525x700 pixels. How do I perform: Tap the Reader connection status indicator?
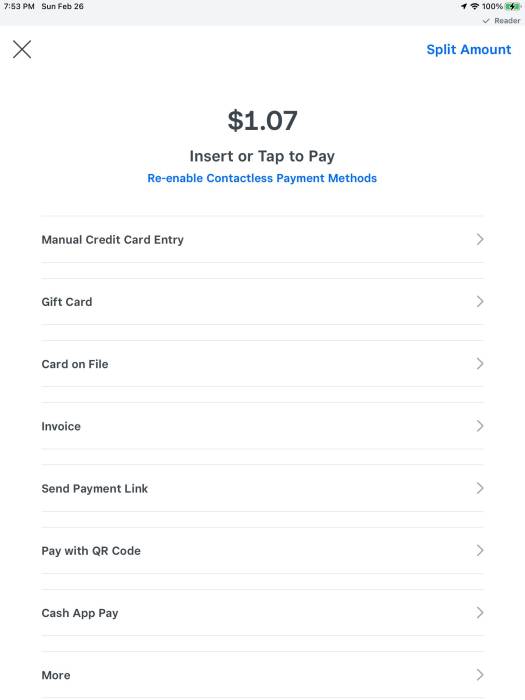(501, 21)
